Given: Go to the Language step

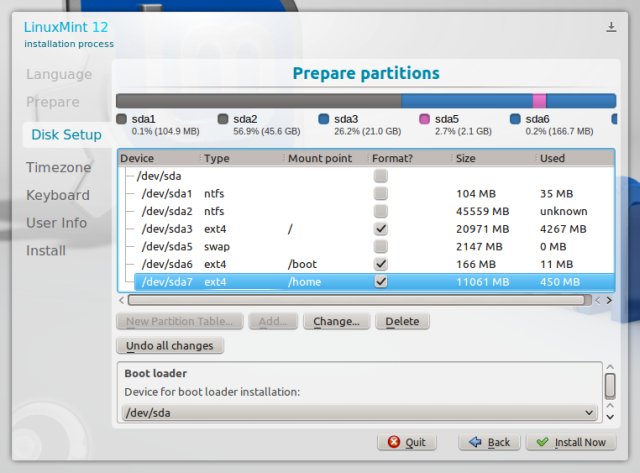Looking at the screenshot, I should (59, 74).
